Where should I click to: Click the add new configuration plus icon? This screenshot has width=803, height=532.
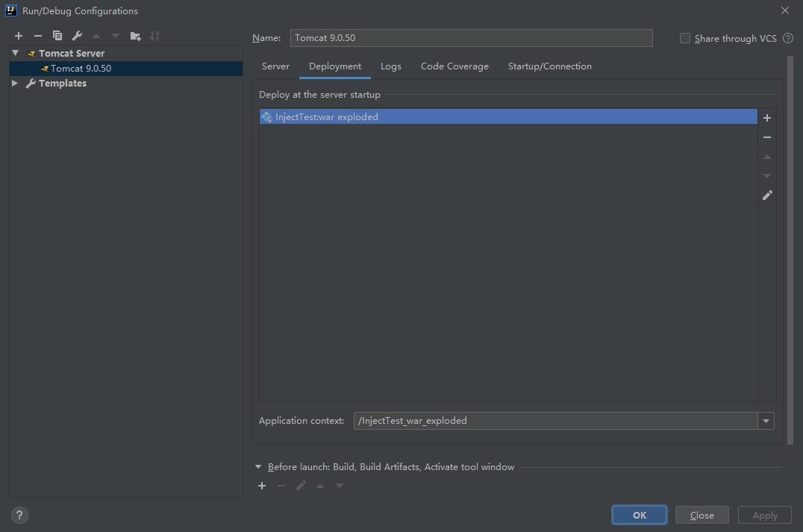19,36
